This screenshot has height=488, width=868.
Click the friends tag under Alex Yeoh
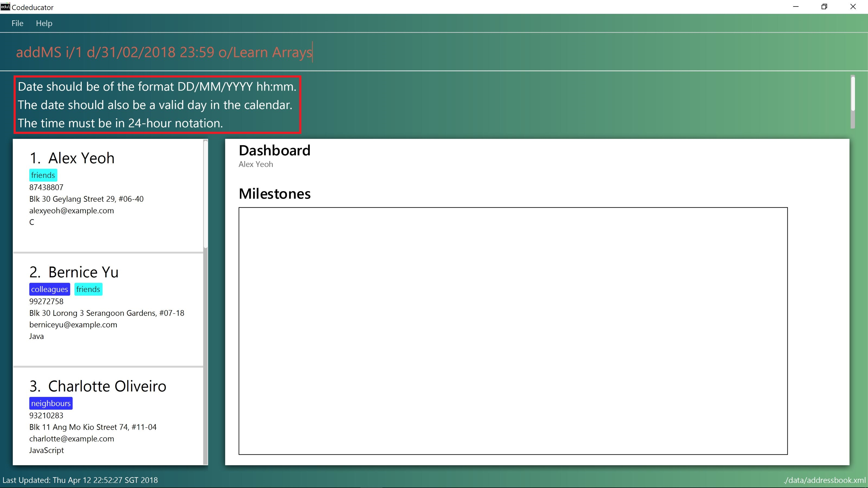tap(43, 175)
